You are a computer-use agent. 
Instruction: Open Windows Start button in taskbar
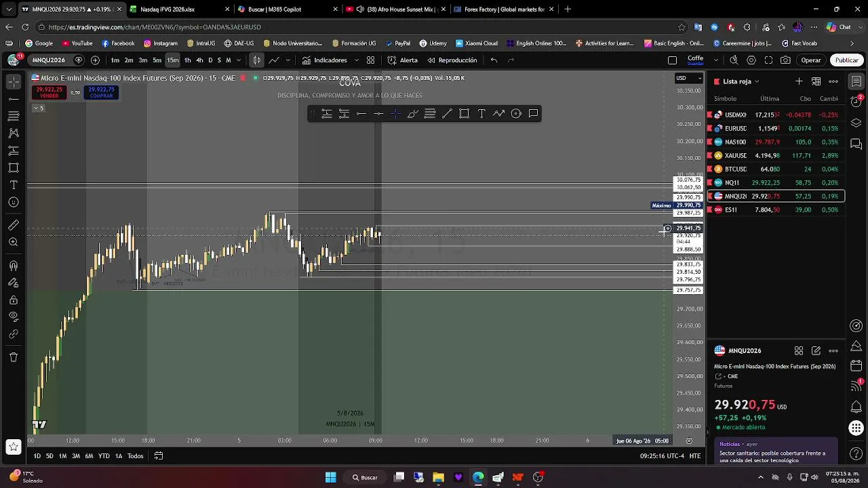point(330,477)
